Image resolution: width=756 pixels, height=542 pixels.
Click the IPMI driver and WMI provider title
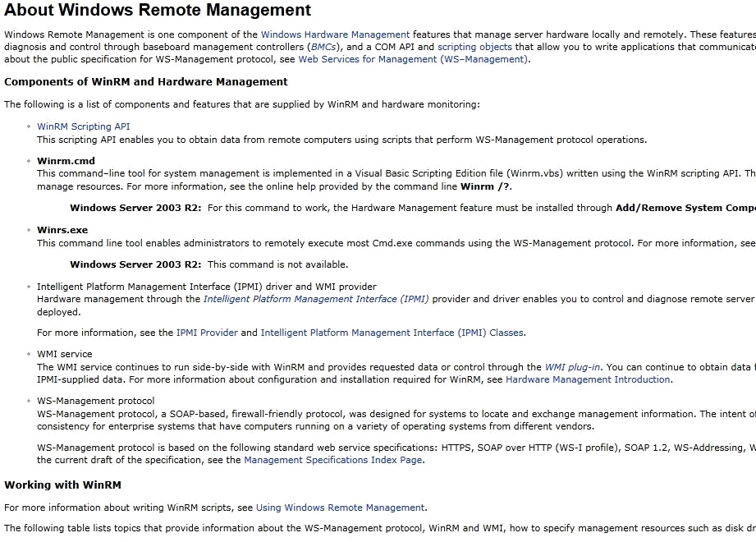(x=207, y=287)
